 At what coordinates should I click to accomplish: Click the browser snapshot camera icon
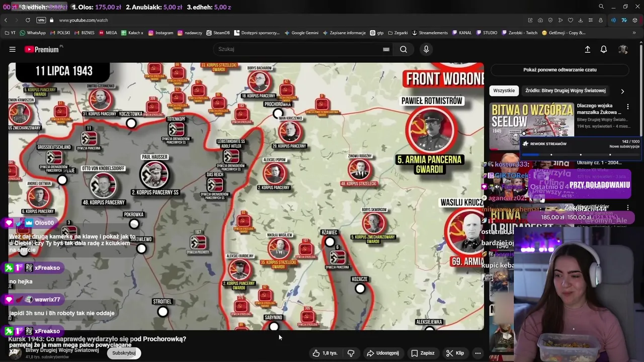(540, 20)
